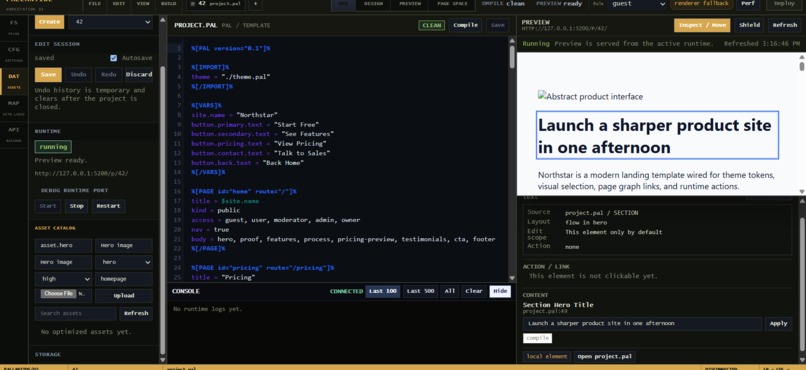Image resolution: width=806 pixels, height=370 pixels.
Task: Click the code editor vertical scrollbar
Action: (512, 57)
